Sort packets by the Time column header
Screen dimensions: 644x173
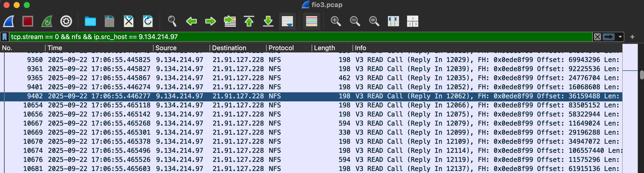pos(55,48)
